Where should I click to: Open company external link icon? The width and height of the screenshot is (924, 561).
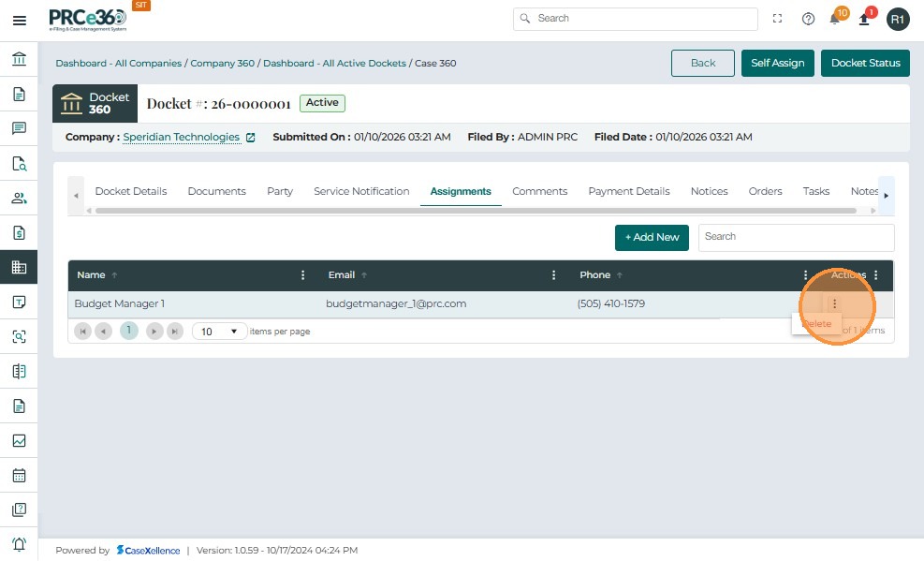[251, 138]
